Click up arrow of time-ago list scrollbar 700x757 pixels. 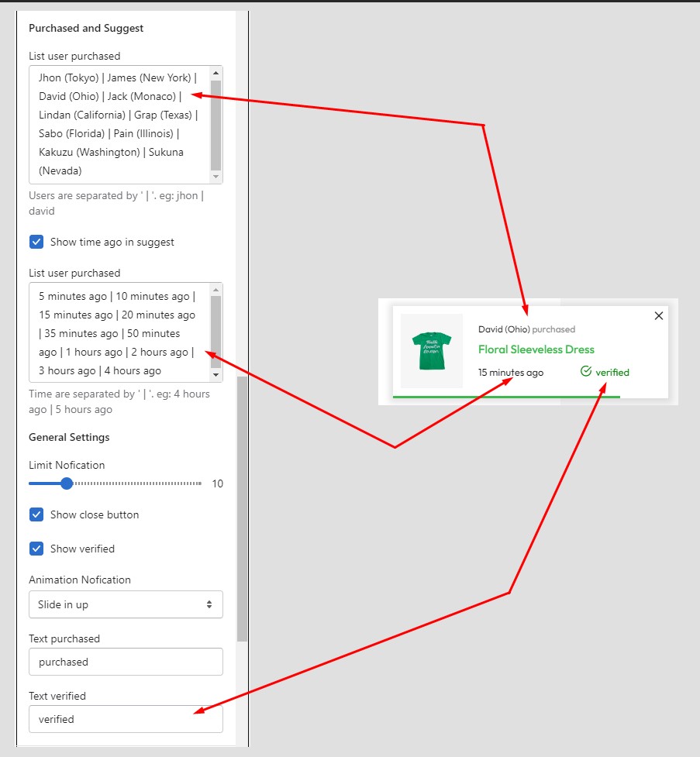coord(216,290)
